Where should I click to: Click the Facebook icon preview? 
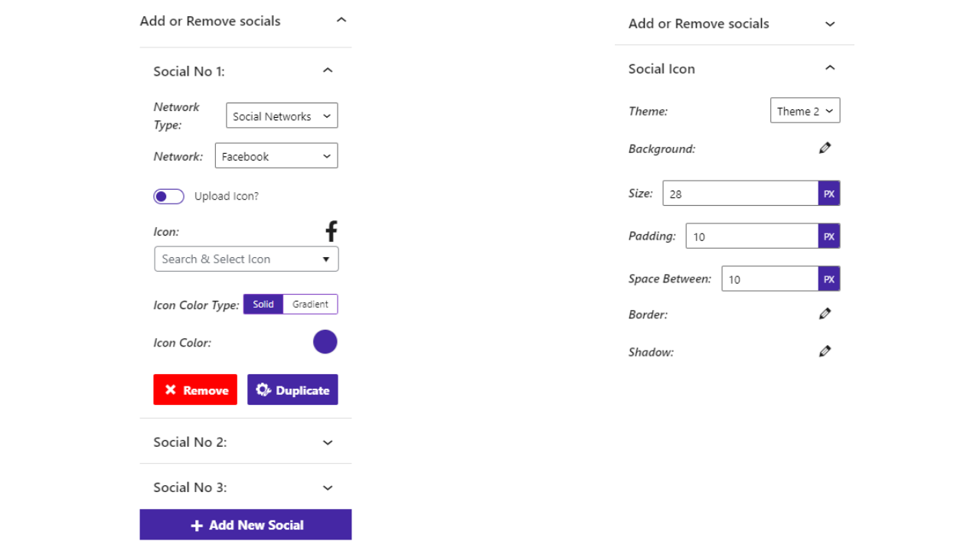click(x=331, y=231)
